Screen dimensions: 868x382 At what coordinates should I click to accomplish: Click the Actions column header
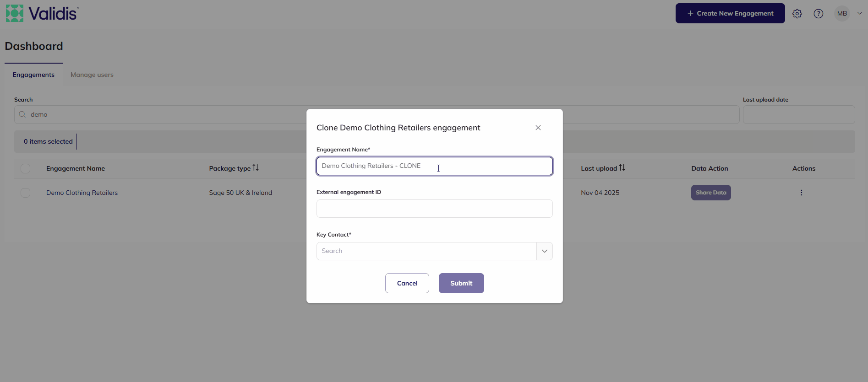point(804,168)
